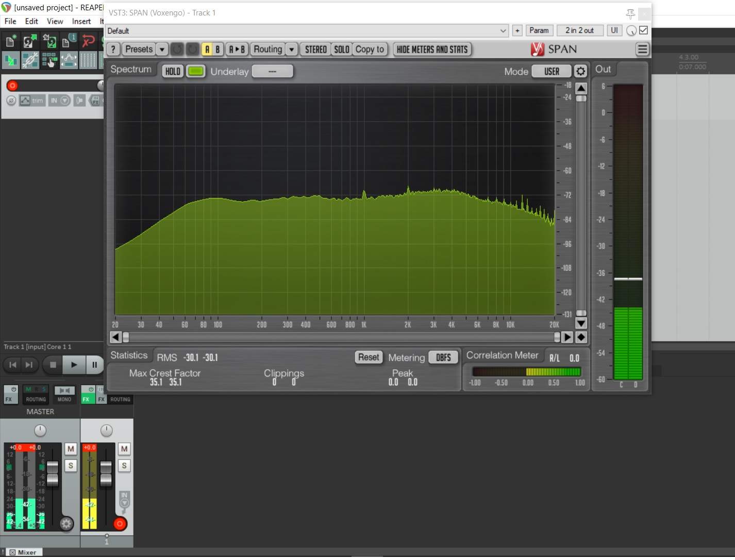Expand the arrow dropdown next to Presets
This screenshot has width=735, height=560.
click(x=162, y=50)
